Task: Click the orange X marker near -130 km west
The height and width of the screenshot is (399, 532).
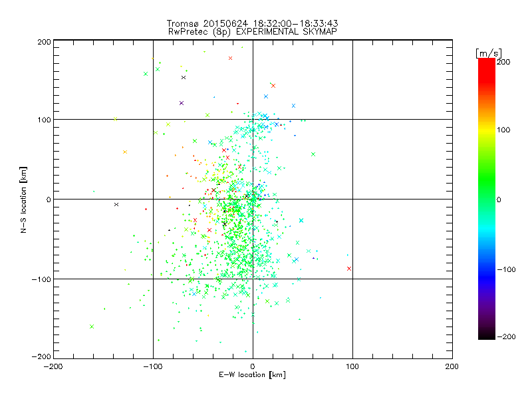Action: (x=125, y=152)
